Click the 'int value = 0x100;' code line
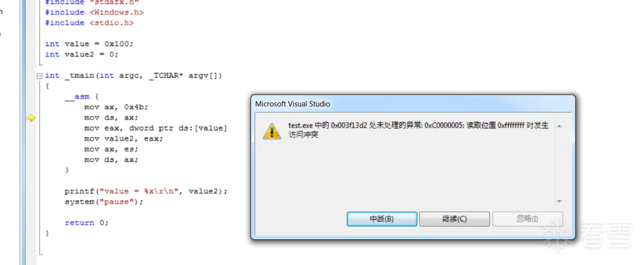The width and height of the screenshot is (644, 265). tap(89, 44)
